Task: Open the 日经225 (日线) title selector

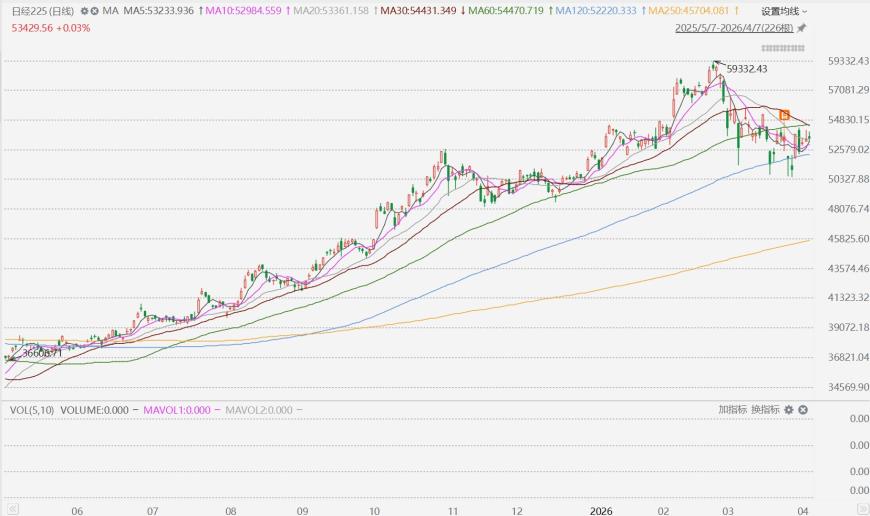Action: (x=38, y=11)
